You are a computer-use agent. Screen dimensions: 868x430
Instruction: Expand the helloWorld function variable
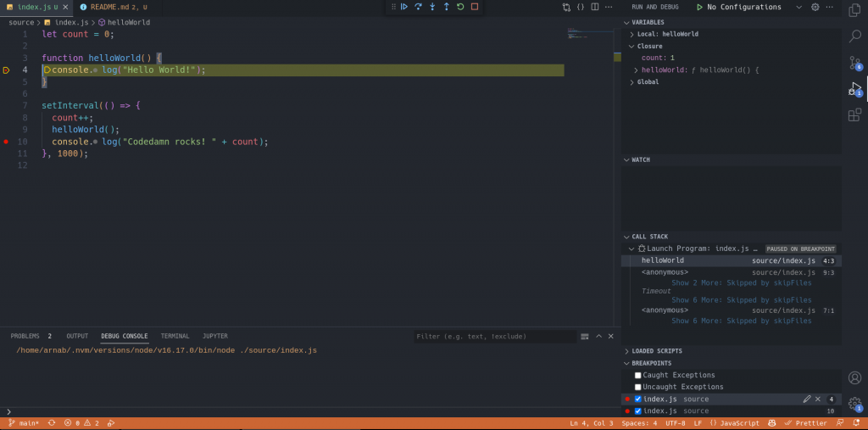pyautogui.click(x=637, y=70)
